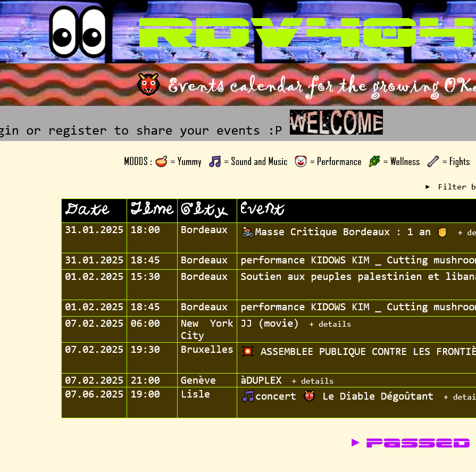Show details for àDUPLEX
This screenshot has height=472, width=476.
point(312,381)
